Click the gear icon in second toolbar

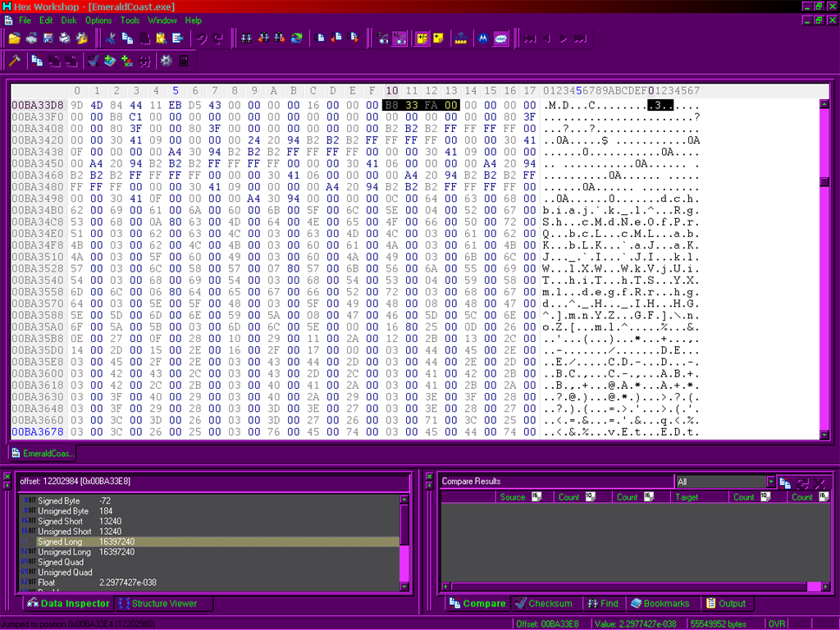(x=166, y=61)
